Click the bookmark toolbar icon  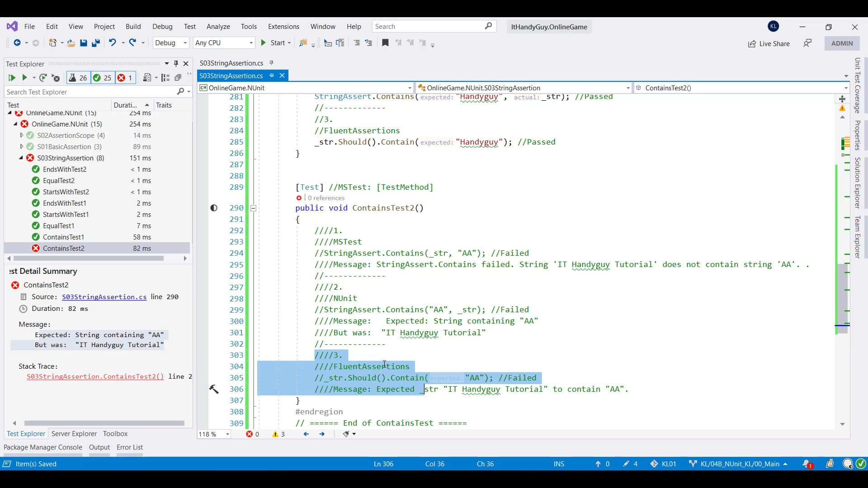[x=385, y=42]
